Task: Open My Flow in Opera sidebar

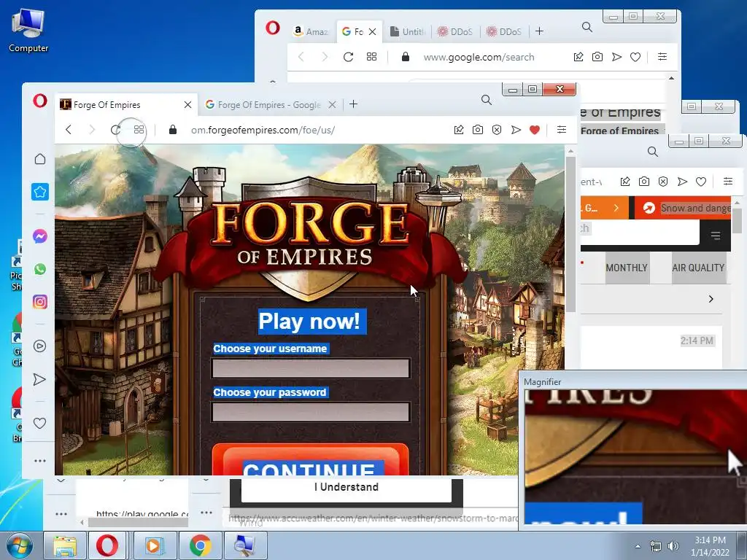Action: pyautogui.click(x=40, y=379)
